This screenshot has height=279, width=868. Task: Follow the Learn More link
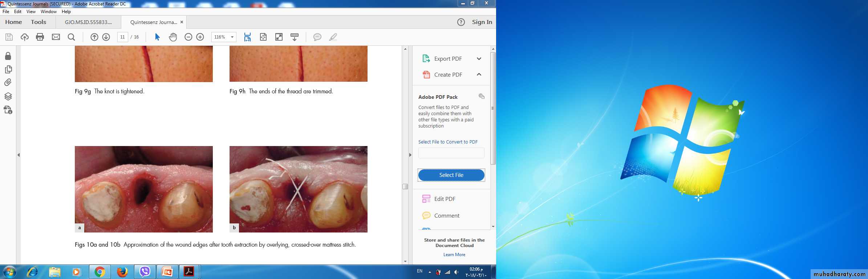(454, 255)
